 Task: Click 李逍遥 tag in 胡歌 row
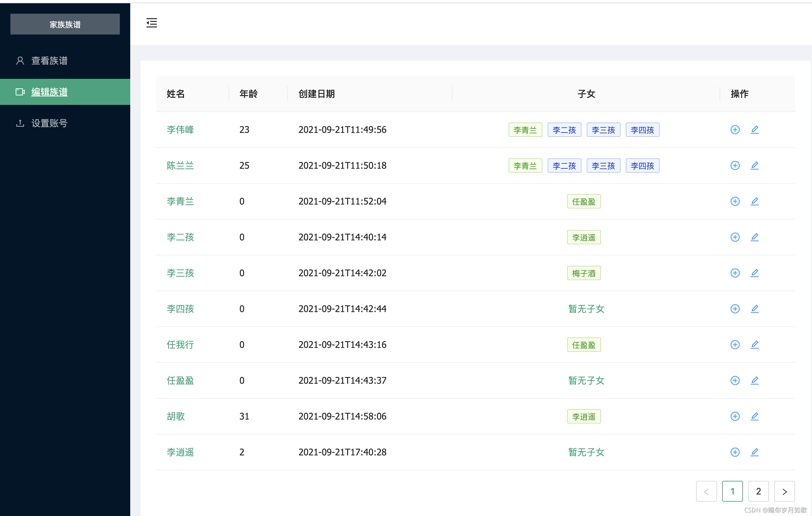pos(584,416)
